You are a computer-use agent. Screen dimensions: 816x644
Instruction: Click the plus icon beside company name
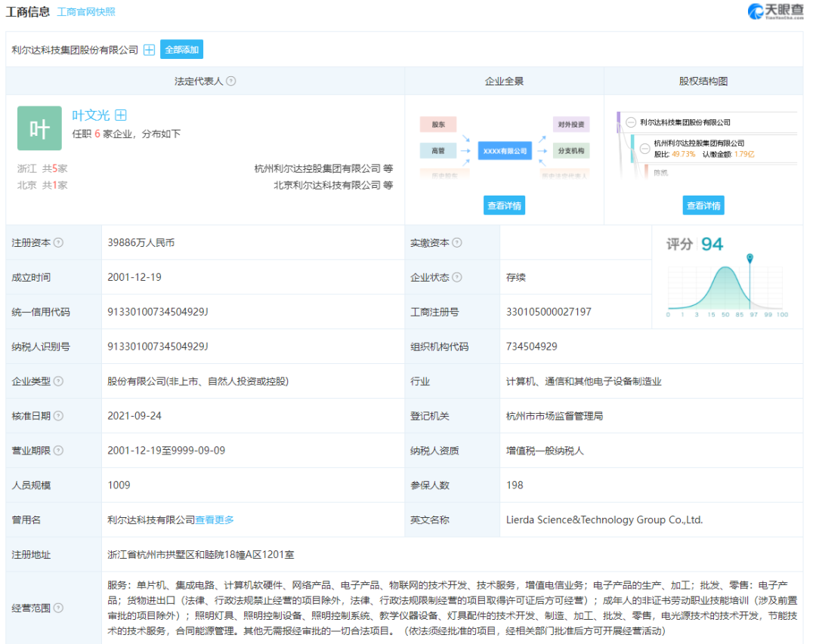click(x=150, y=50)
